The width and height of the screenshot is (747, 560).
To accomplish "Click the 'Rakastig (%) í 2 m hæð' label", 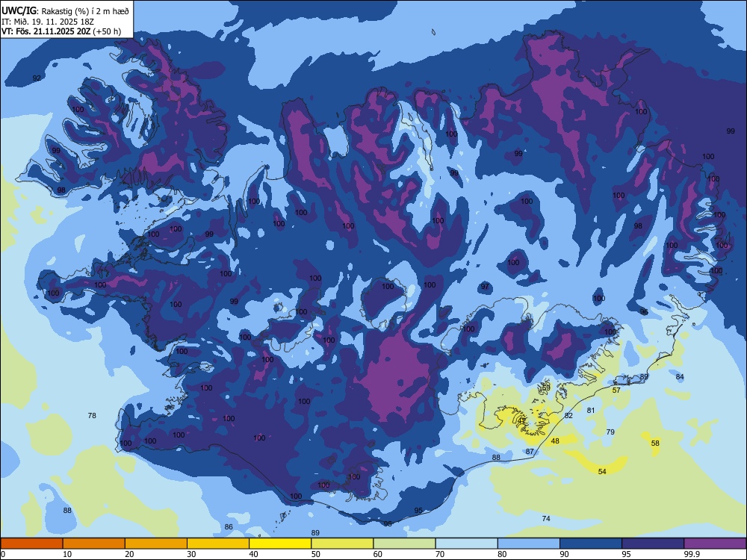I will 85,11.
